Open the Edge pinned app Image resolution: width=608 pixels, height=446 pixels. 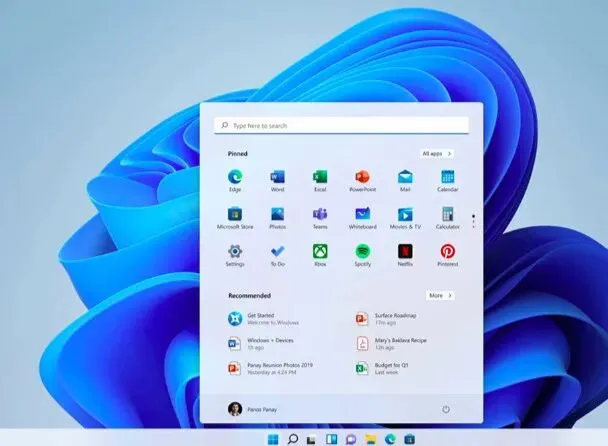click(235, 180)
